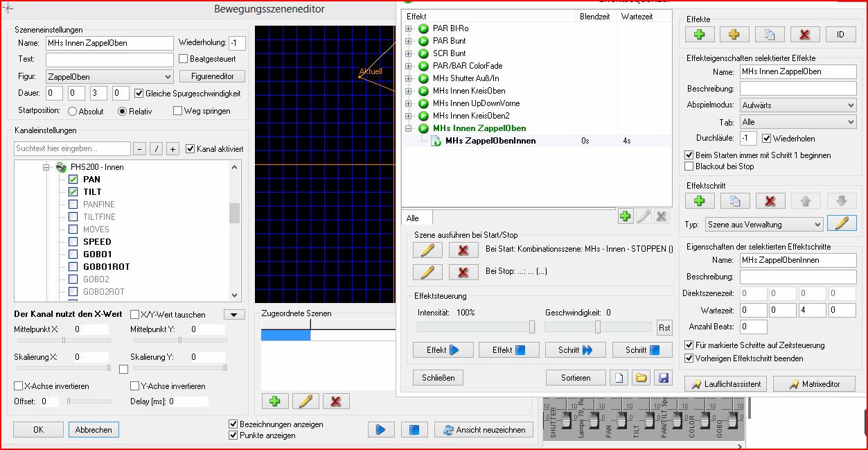Image resolution: width=868 pixels, height=450 pixels.
Task: Switch to the Alle tab
Action: (417, 218)
